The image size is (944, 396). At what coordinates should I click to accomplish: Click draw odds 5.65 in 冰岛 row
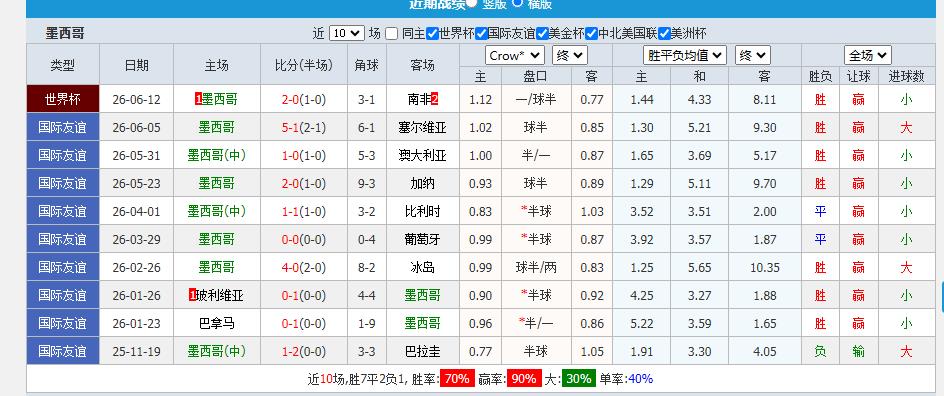tap(700, 267)
